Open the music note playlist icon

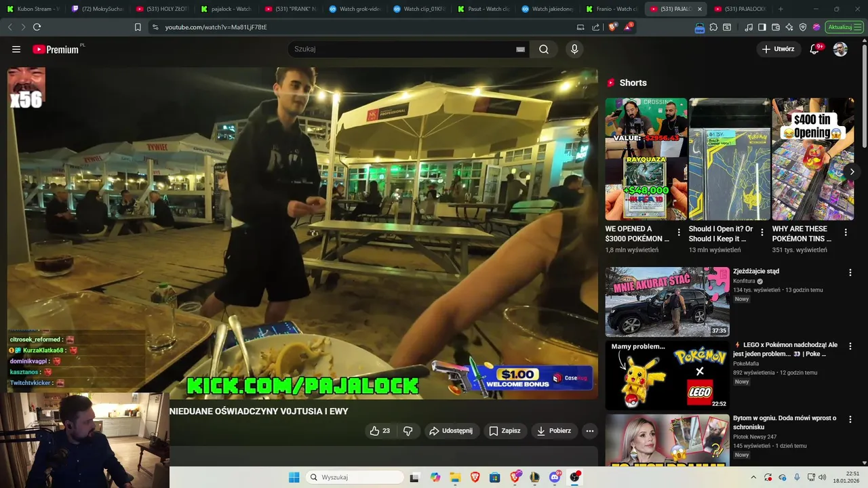749,27
